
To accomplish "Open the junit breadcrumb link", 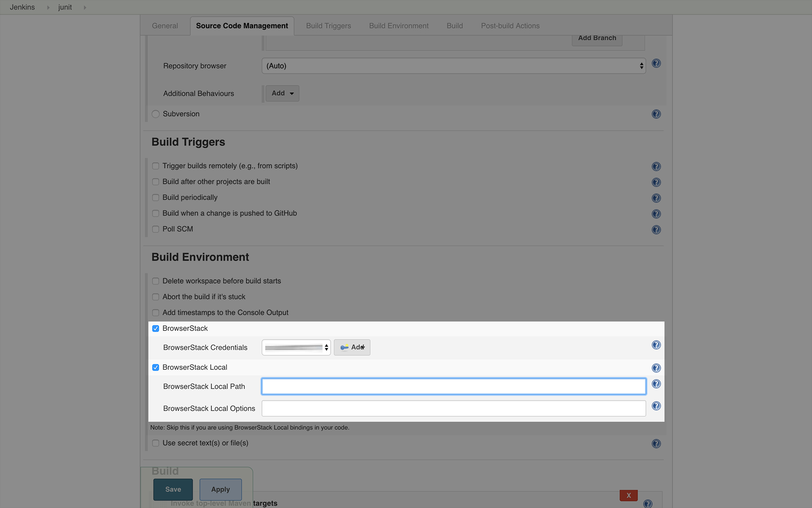I will coord(65,7).
